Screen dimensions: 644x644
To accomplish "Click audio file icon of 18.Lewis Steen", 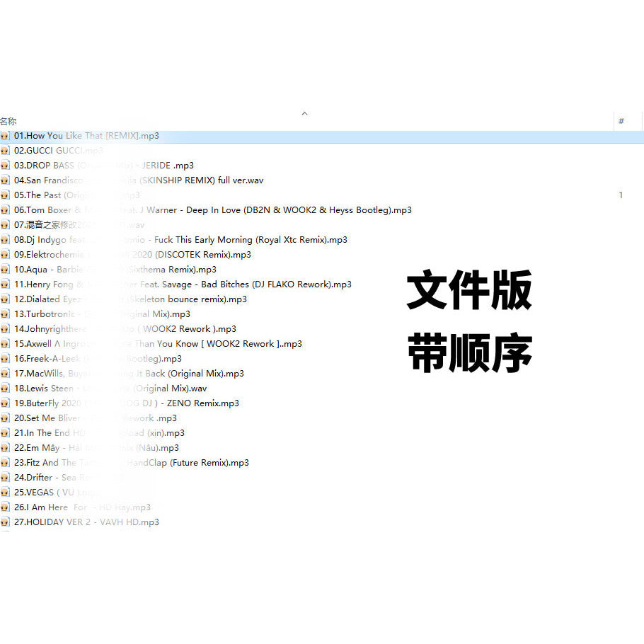I will pyautogui.click(x=5, y=388).
